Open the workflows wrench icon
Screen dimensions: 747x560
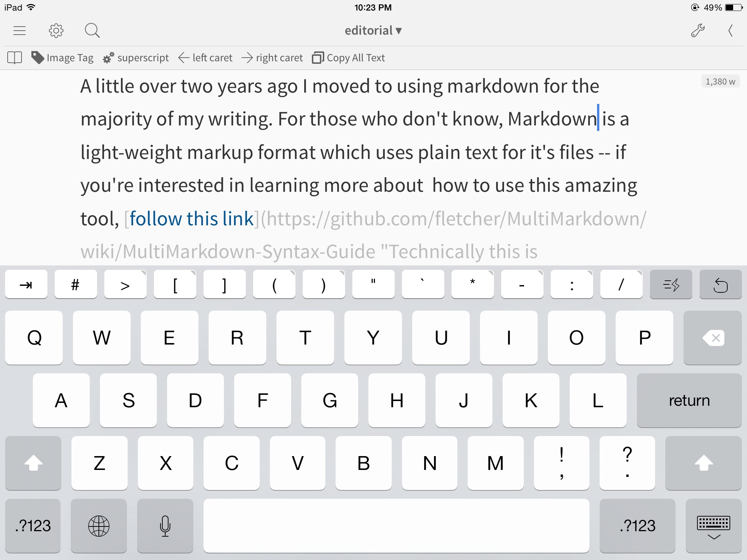(697, 31)
